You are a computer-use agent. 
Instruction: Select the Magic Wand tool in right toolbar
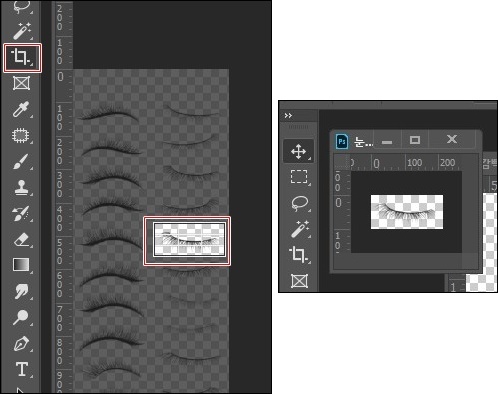[x=299, y=229]
